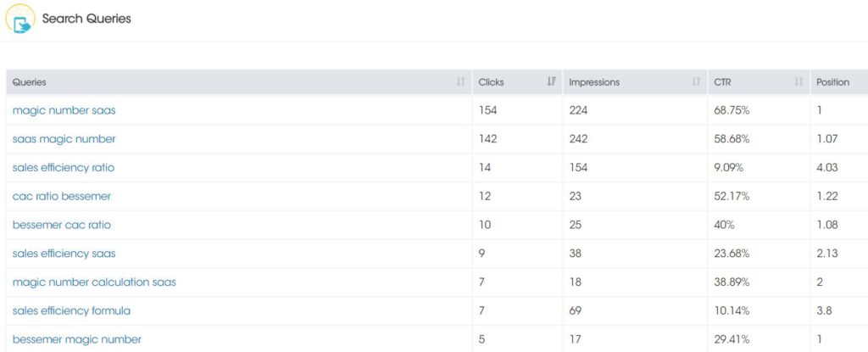Open the 'saas magic number' query link

(x=64, y=139)
